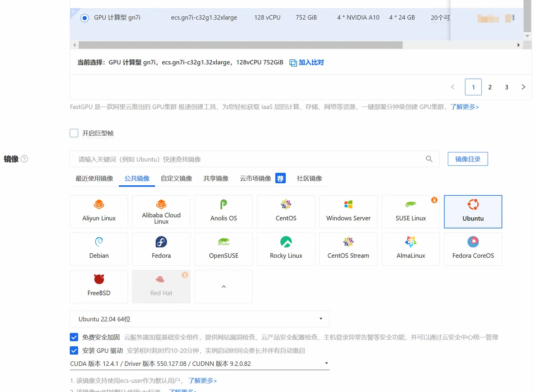The image size is (534, 392).
Task: Enable the 开启巨型帧 checkbox
Action: click(x=74, y=133)
